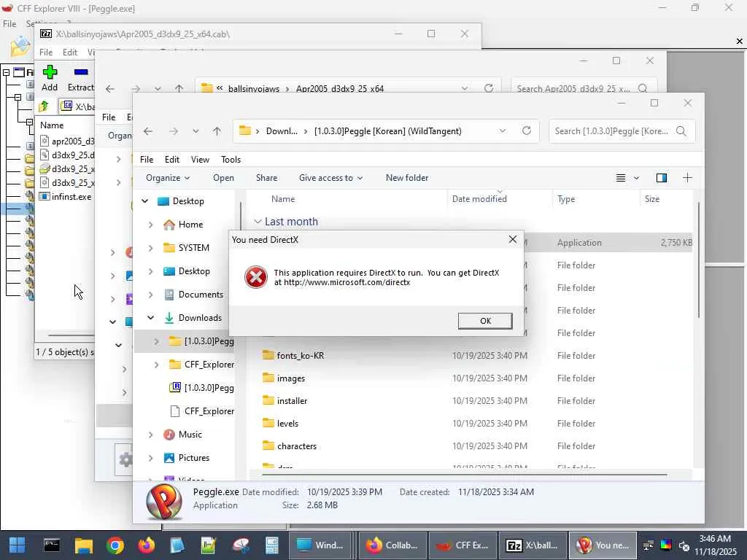This screenshot has width=747, height=560.
Task: Collapse the Last month group
Action: 258,222
